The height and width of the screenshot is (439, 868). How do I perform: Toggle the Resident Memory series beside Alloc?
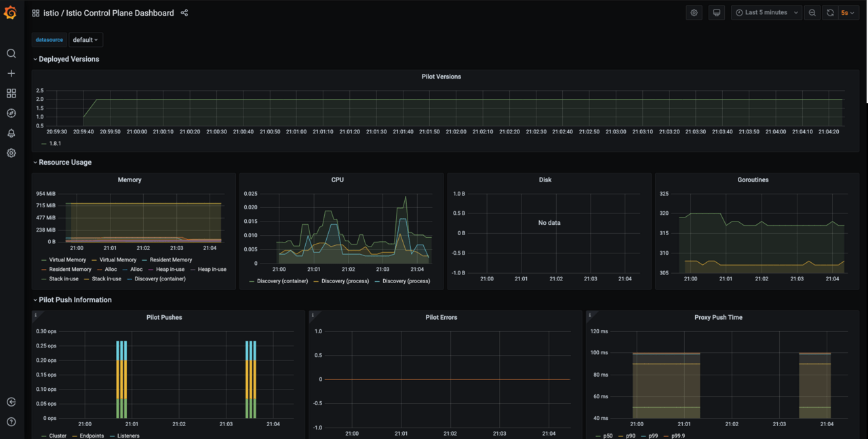tap(71, 269)
